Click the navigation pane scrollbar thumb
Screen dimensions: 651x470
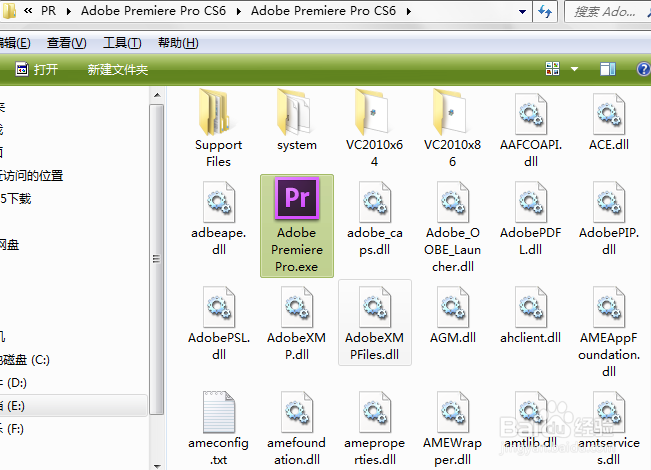coord(157,259)
